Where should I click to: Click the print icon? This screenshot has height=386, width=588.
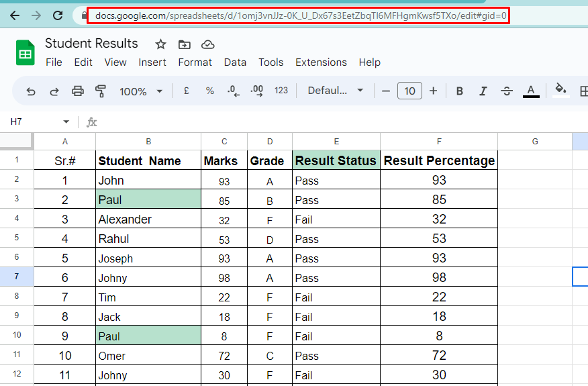(78, 91)
